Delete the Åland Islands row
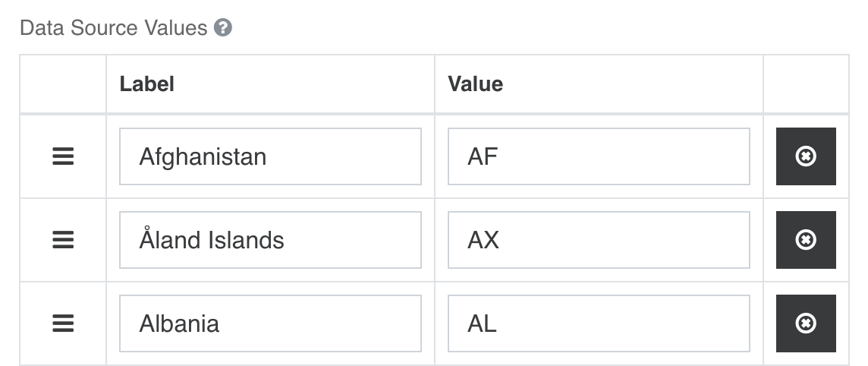This screenshot has height=366, width=868. (x=806, y=240)
